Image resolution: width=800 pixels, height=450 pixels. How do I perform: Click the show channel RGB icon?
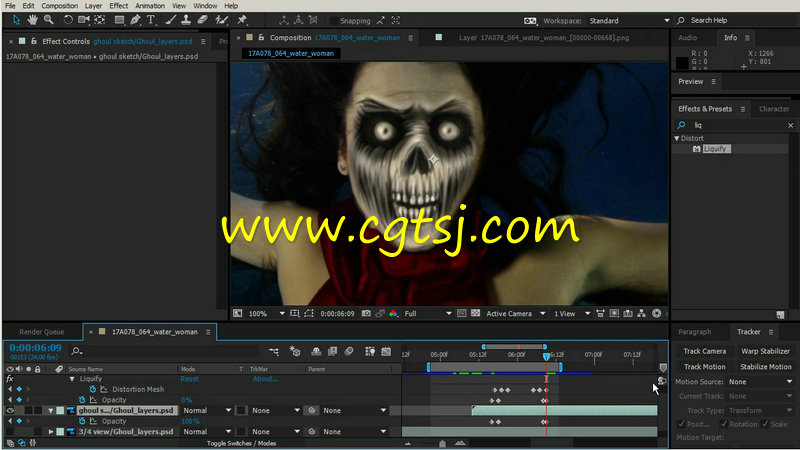point(393,313)
